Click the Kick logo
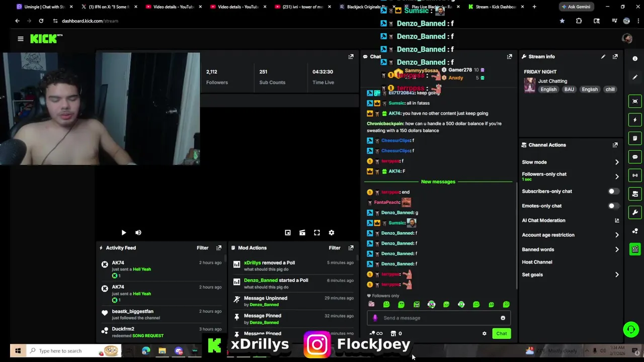Viewport: 644px width, 362px height. coord(46,39)
